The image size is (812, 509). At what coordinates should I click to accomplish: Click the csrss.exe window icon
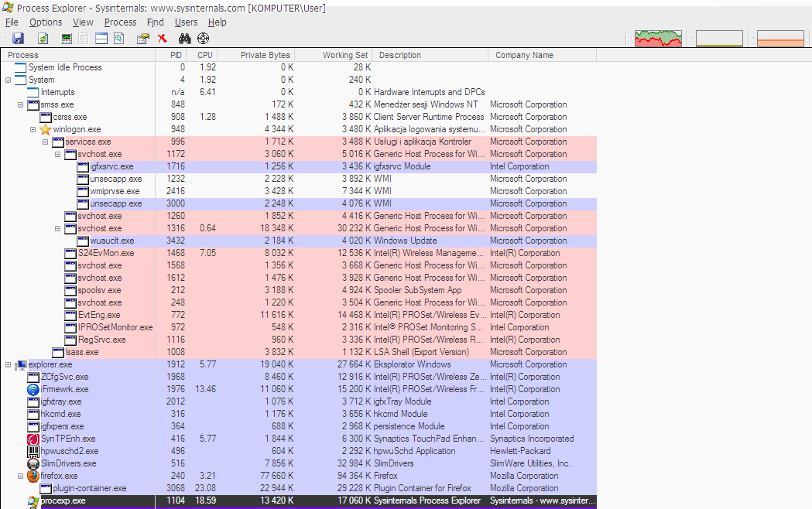(x=46, y=117)
